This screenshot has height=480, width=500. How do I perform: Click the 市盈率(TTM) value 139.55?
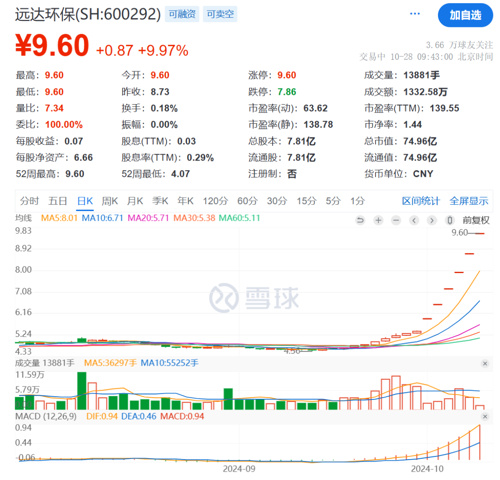pyautogui.click(x=444, y=108)
